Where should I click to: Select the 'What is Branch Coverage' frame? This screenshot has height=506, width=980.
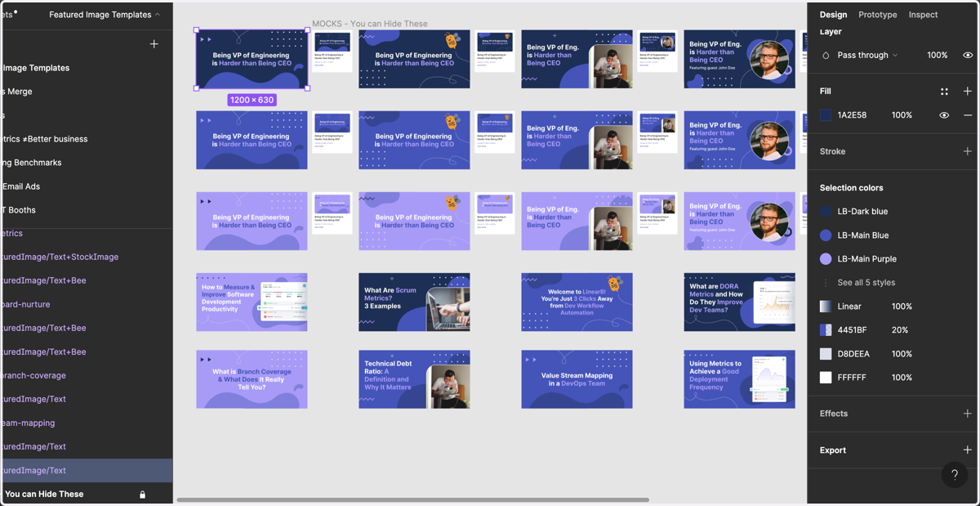click(x=252, y=379)
